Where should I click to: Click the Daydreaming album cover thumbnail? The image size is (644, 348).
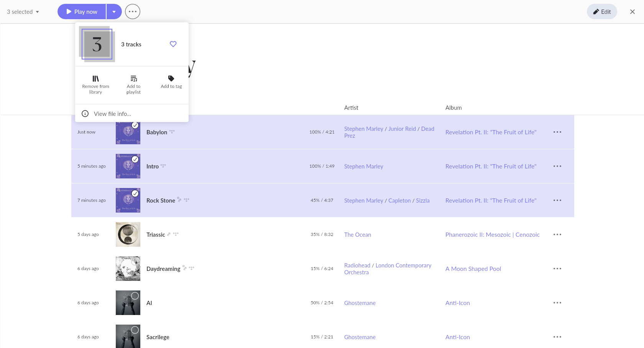[x=128, y=269]
